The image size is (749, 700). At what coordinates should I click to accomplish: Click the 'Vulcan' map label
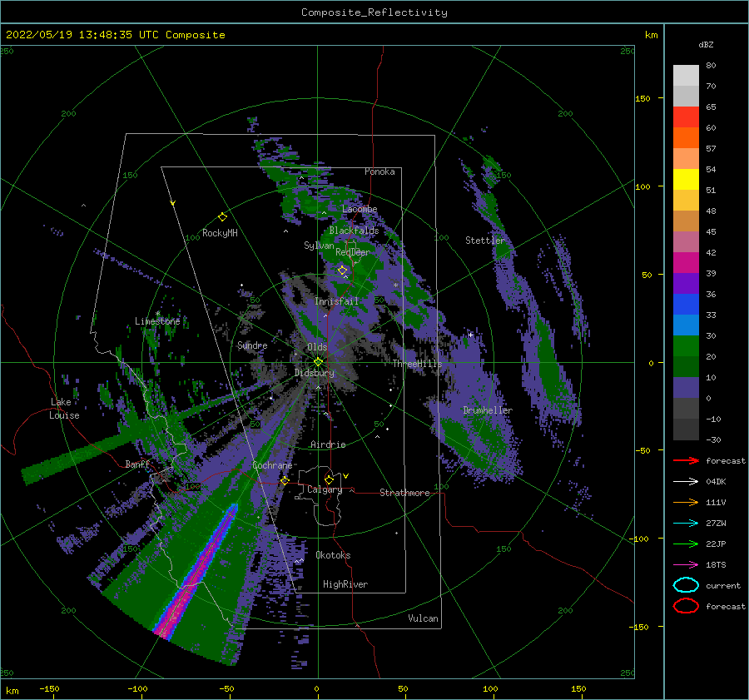click(x=423, y=618)
